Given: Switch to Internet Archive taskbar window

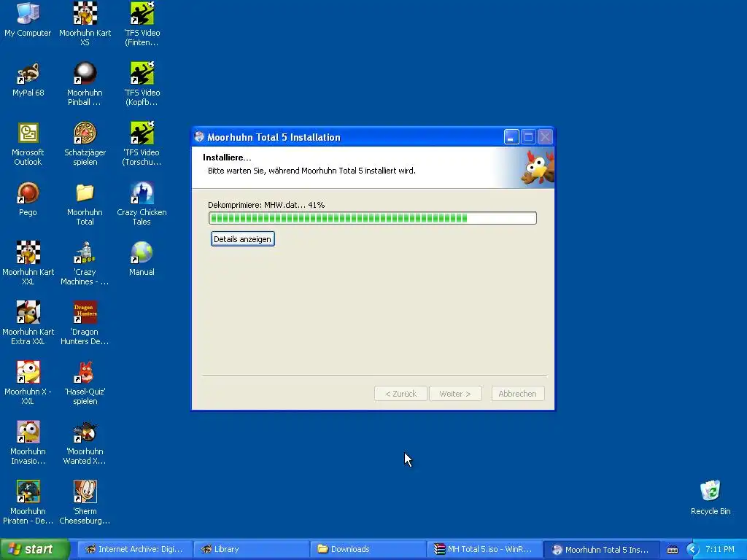Looking at the screenshot, I should pyautogui.click(x=134, y=549).
